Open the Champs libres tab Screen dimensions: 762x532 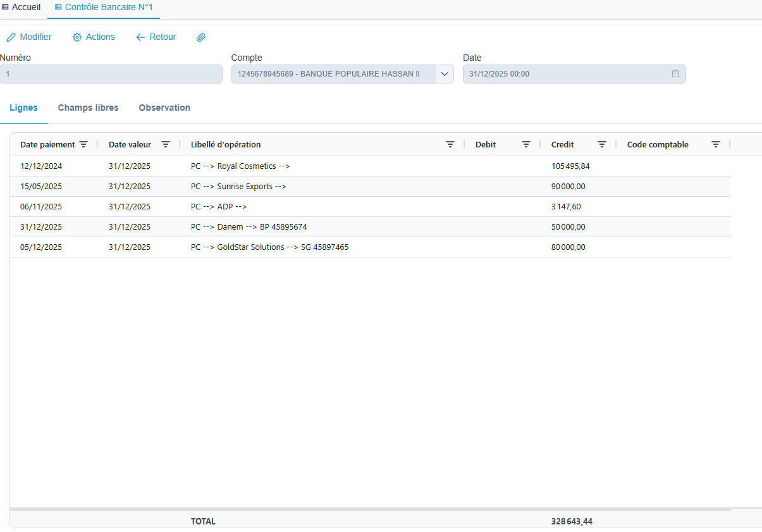[x=88, y=108]
